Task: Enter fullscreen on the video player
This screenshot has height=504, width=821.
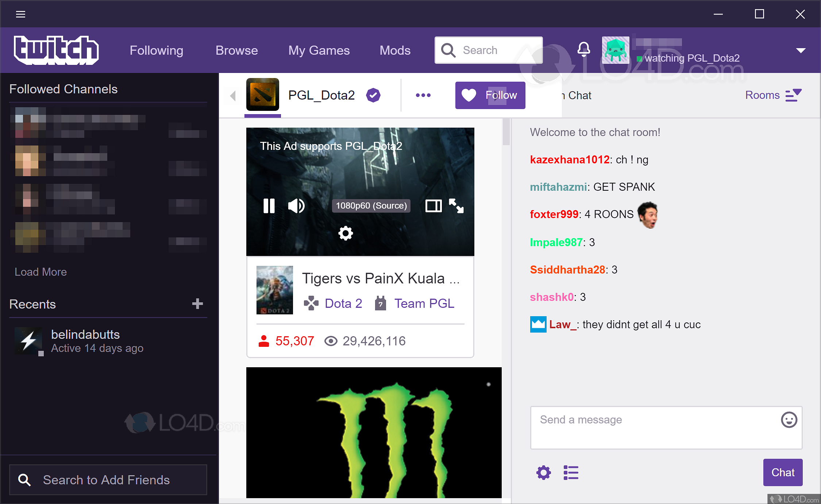Action: point(456,206)
